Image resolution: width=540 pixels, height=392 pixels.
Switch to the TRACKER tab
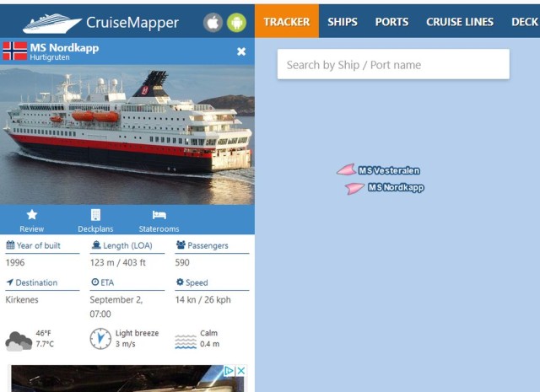click(287, 21)
